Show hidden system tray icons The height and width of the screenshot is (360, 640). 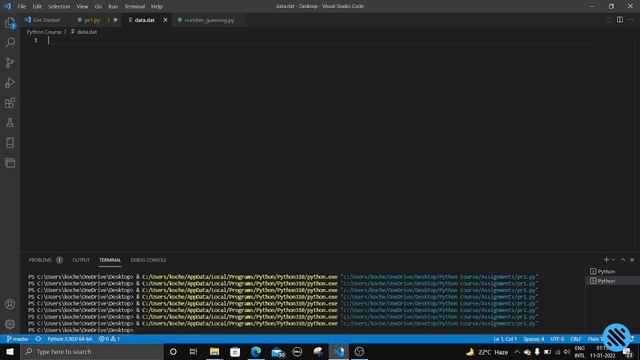pyautogui.click(x=517, y=351)
